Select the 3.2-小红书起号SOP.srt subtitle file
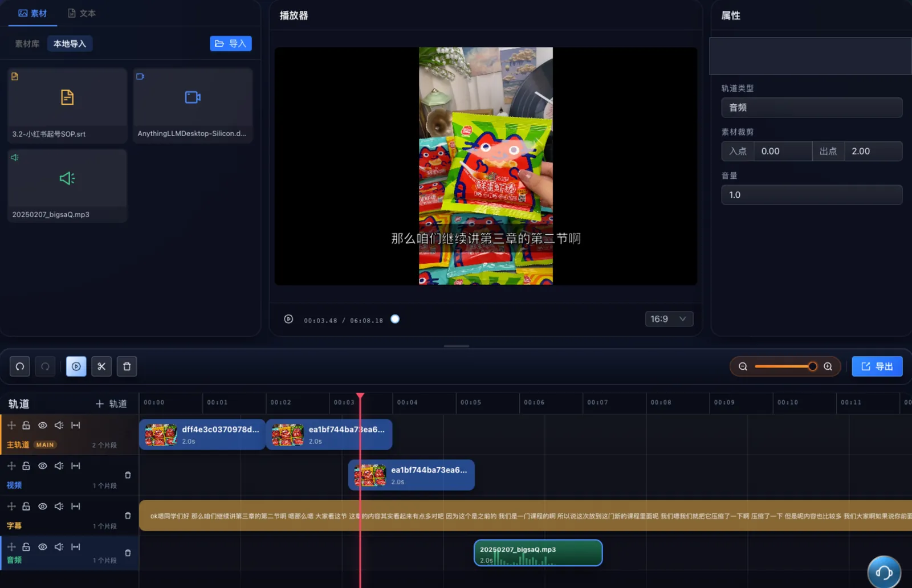This screenshot has height=588, width=912. click(x=67, y=105)
